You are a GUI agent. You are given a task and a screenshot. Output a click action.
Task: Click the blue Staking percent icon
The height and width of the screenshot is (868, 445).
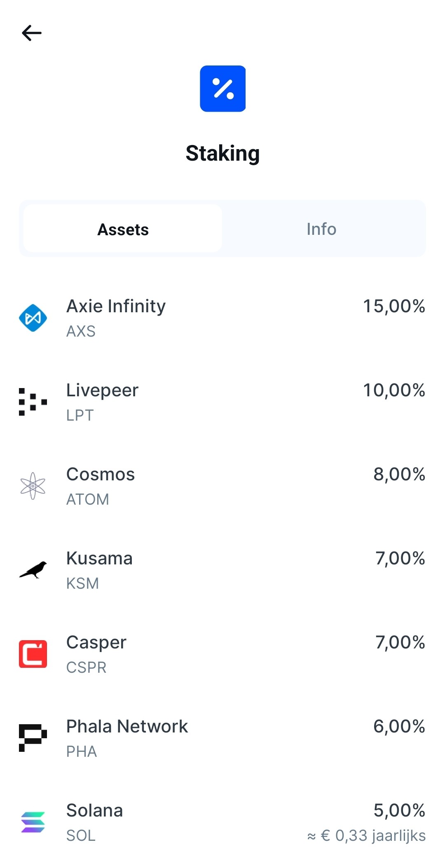pos(222,89)
